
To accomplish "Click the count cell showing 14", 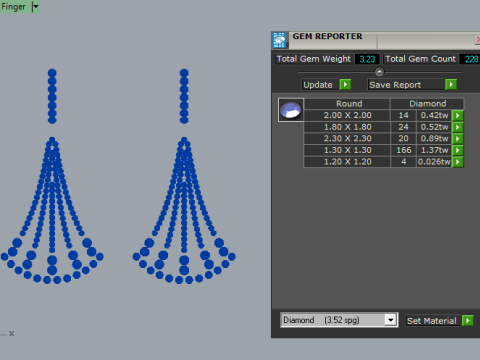I will pos(403,115).
